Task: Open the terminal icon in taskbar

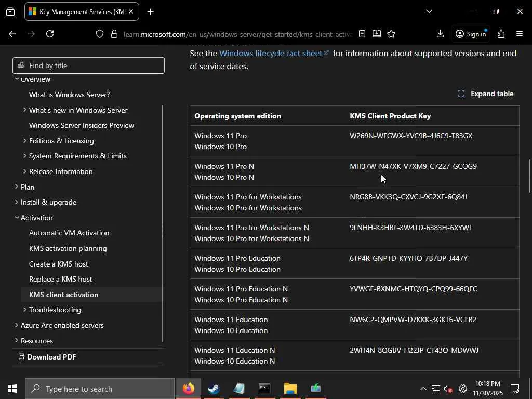Action: tap(264, 389)
